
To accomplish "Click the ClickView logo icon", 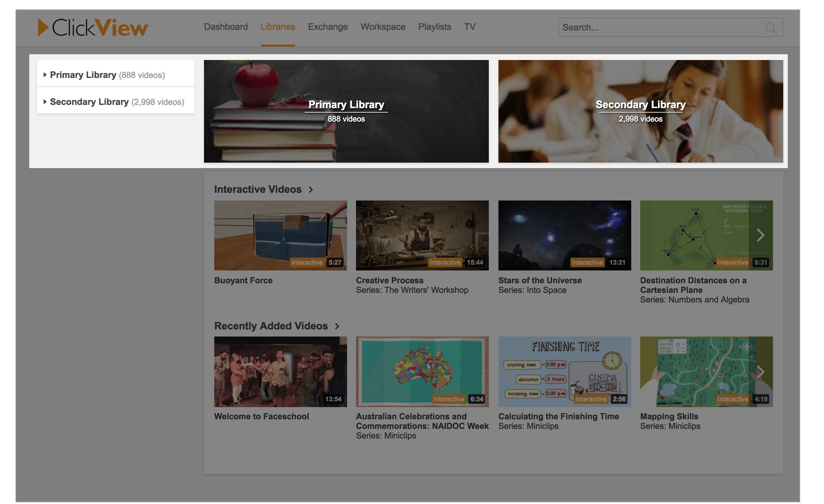I will tap(44, 27).
